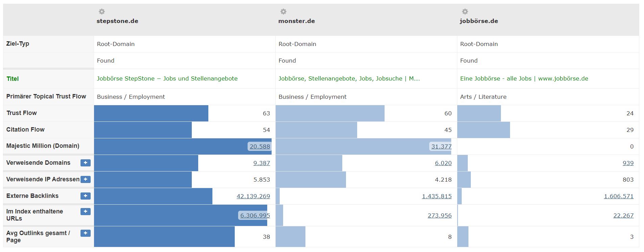Viewport: 644px width, 252px height.
Task: Open gear settings for stepstone.de
Action: click(x=101, y=12)
